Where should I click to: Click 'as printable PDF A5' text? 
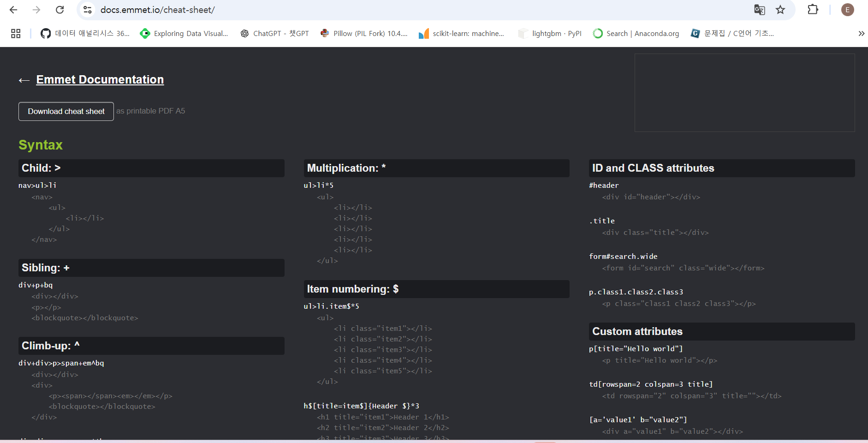[x=151, y=111]
